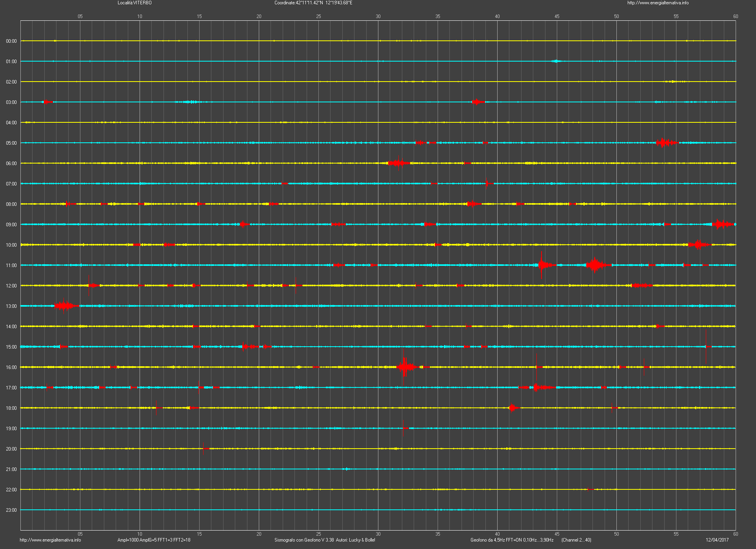Viewport: 756px width, 549px height.
Task: Click the red event on the 13:00 trace
Action: 66,306
